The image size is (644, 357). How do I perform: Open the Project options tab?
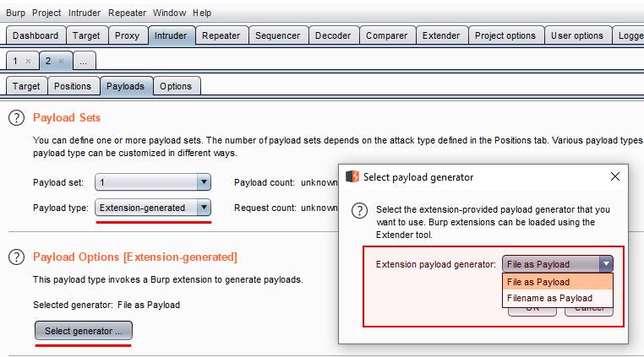click(505, 35)
